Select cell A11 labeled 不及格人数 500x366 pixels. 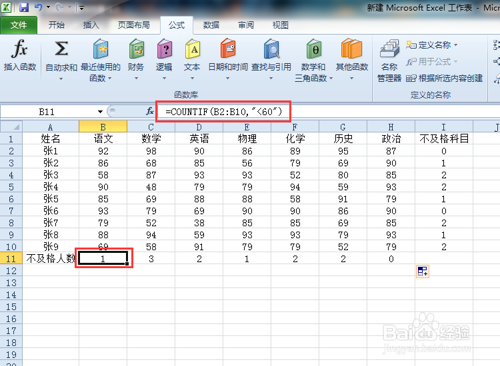coord(51,259)
